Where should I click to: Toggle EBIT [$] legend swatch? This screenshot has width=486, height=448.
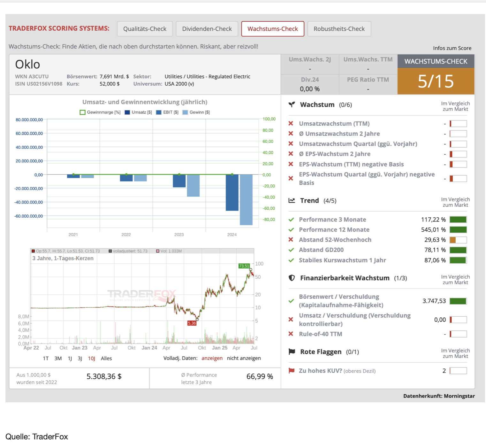159,112
